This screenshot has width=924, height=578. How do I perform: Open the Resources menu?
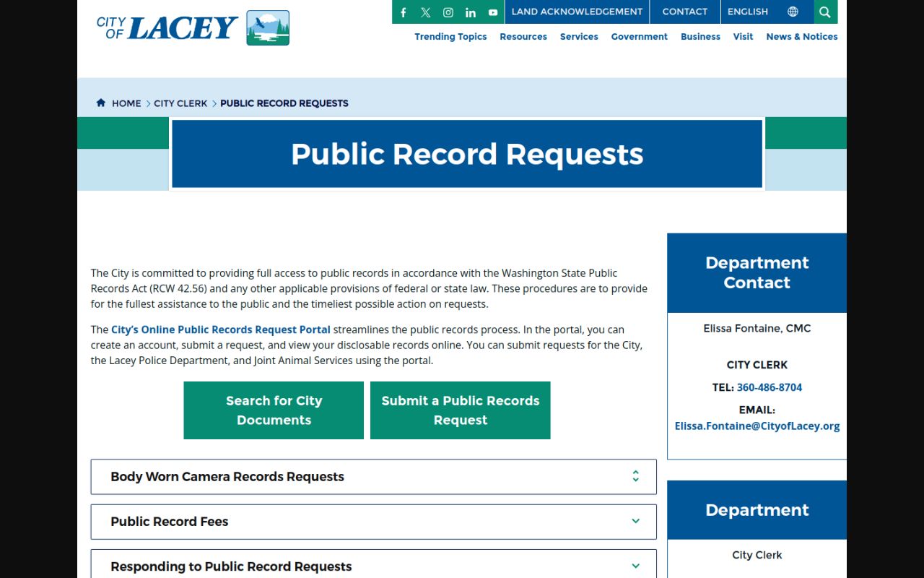pos(523,37)
